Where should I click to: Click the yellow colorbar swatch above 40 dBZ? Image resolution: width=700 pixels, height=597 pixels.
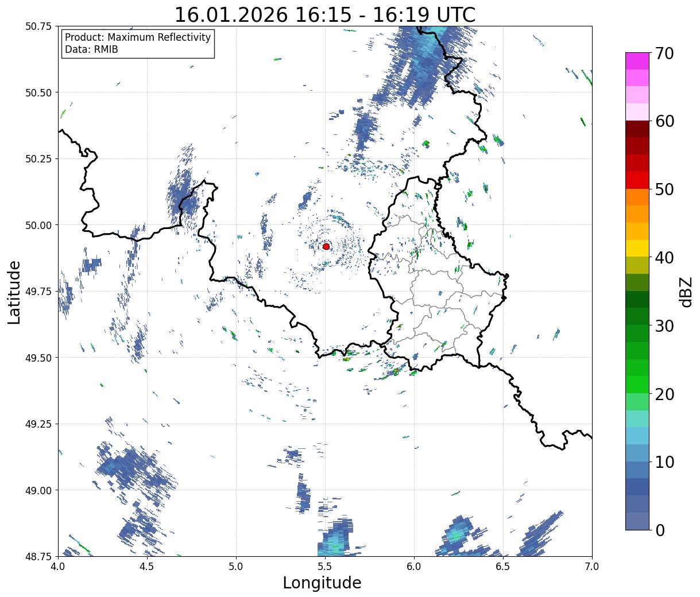tap(637, 249)
